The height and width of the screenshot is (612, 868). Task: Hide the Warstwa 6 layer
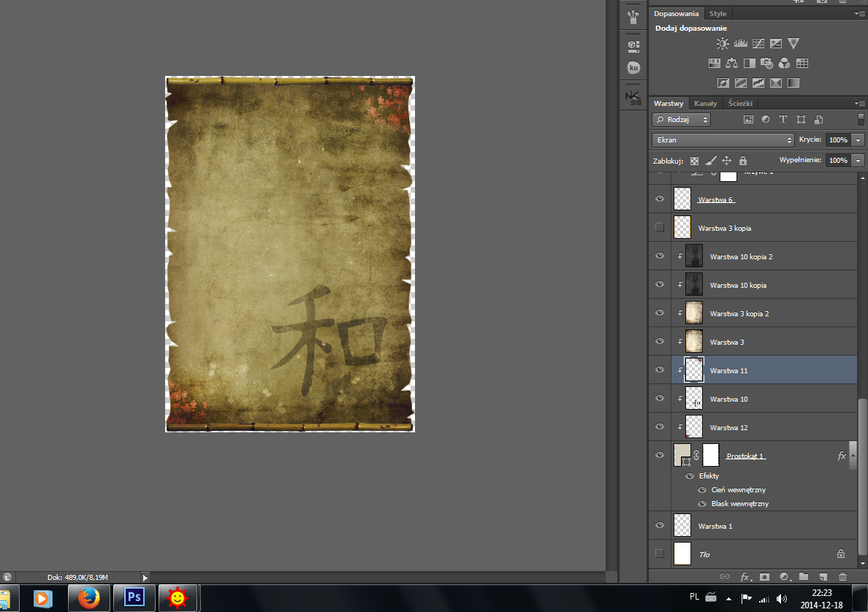(x=659, y=199)
